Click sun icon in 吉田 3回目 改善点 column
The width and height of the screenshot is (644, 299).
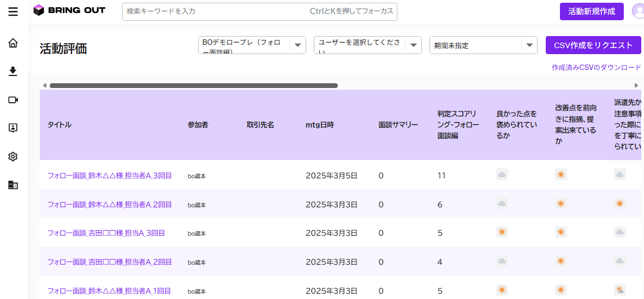point(560,232)
